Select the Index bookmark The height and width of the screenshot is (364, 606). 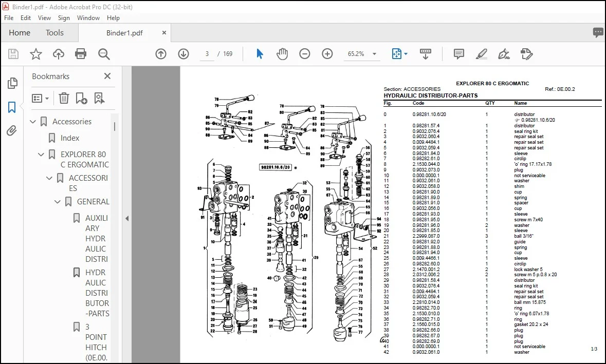69,138
